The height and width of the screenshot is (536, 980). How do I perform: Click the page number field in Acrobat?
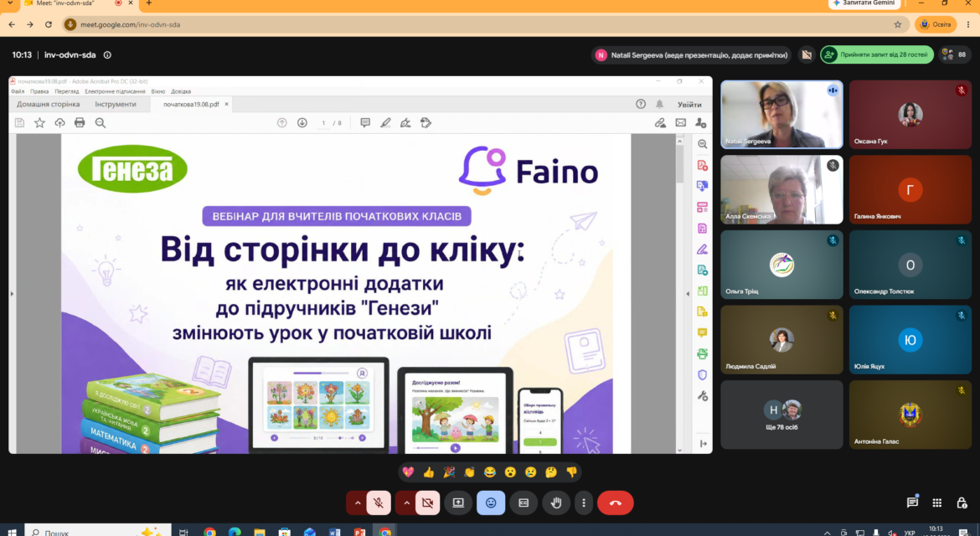pos(323,123)
